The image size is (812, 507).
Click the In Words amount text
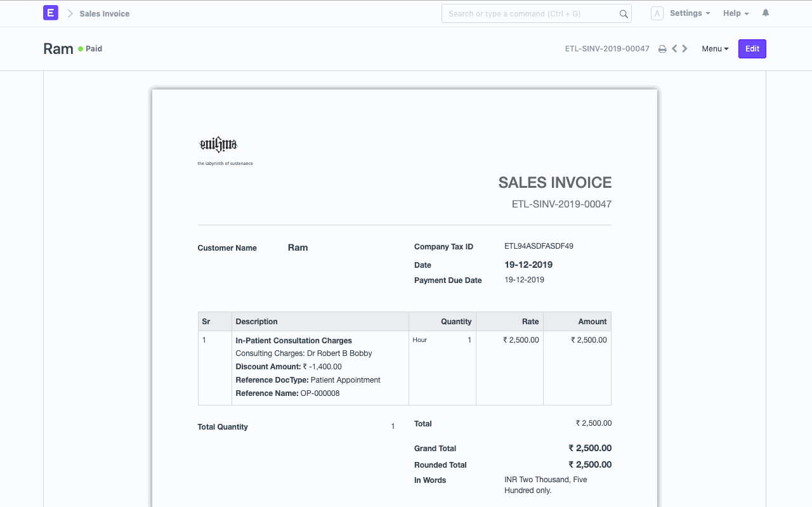click(546, 485)
